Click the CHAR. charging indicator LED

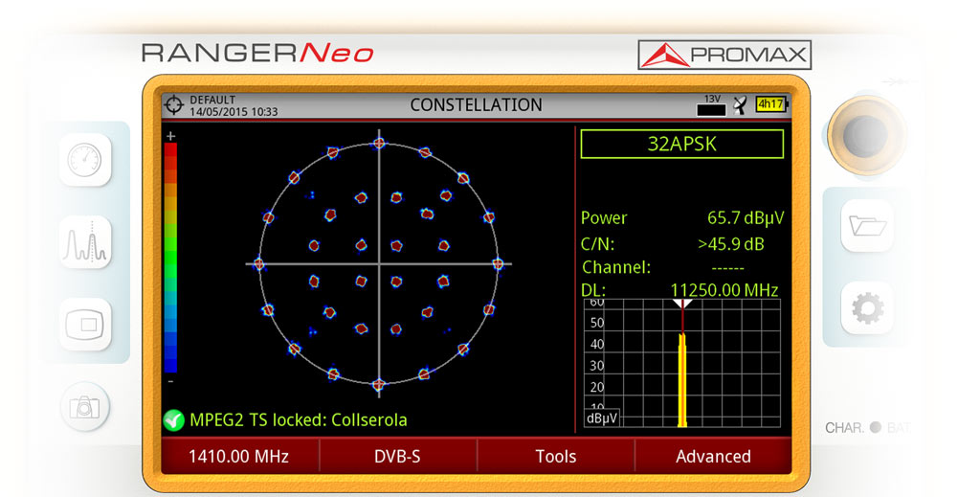point(876,427)
